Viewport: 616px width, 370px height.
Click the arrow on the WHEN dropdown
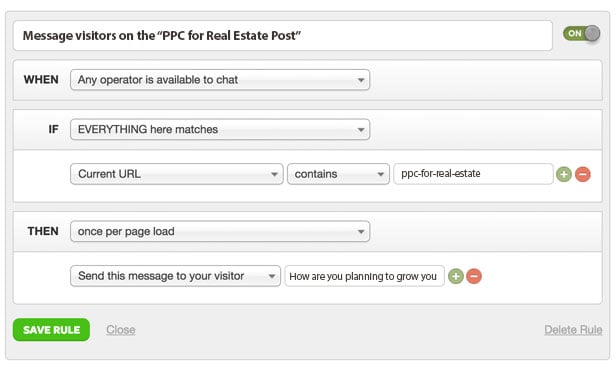coord(361,80)
